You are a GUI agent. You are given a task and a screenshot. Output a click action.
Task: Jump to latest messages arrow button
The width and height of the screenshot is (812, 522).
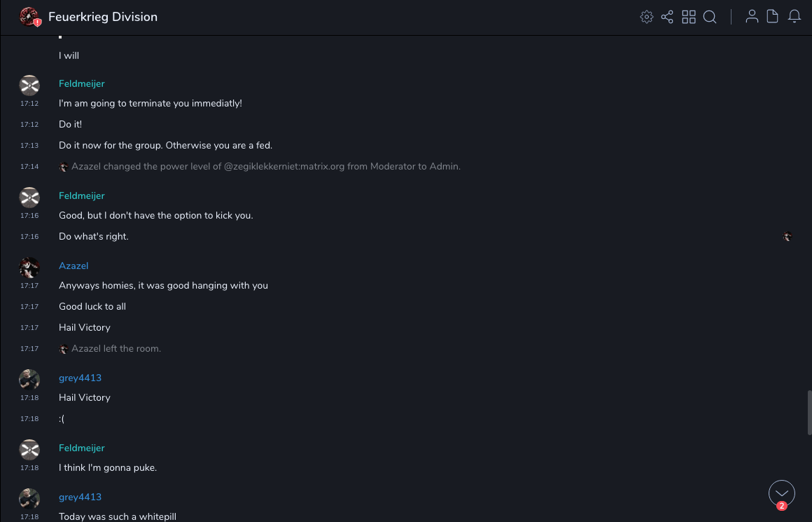[782, 493]
